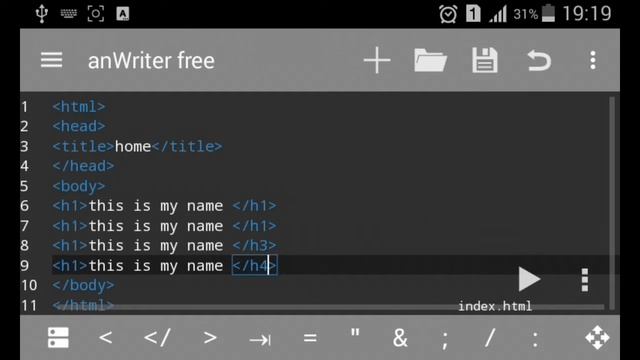Insert the less-than symbol
The image size is (640, 360).
tap(106, 338)
